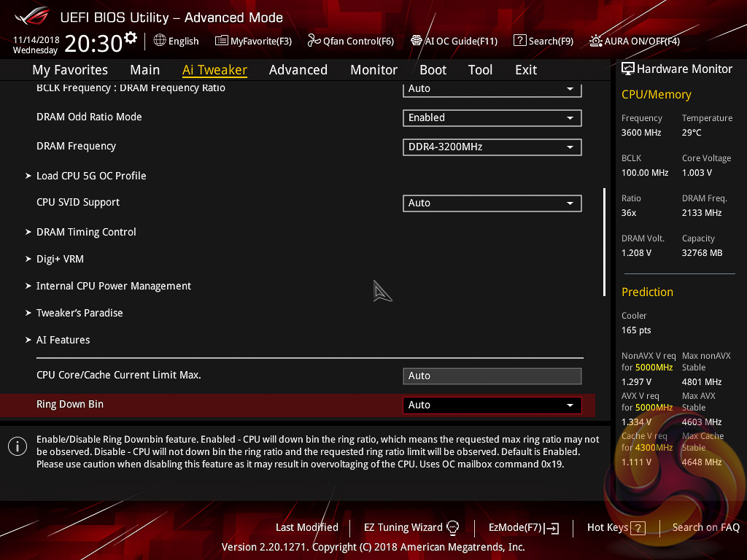Open CPU SVID Support dropdown
Image resolution: width=747 pixels, height=560 pixels.
click(x=492, y=203)
